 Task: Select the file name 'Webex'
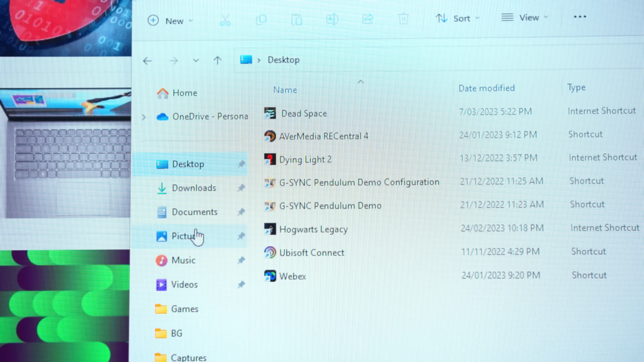pos(292,277)
